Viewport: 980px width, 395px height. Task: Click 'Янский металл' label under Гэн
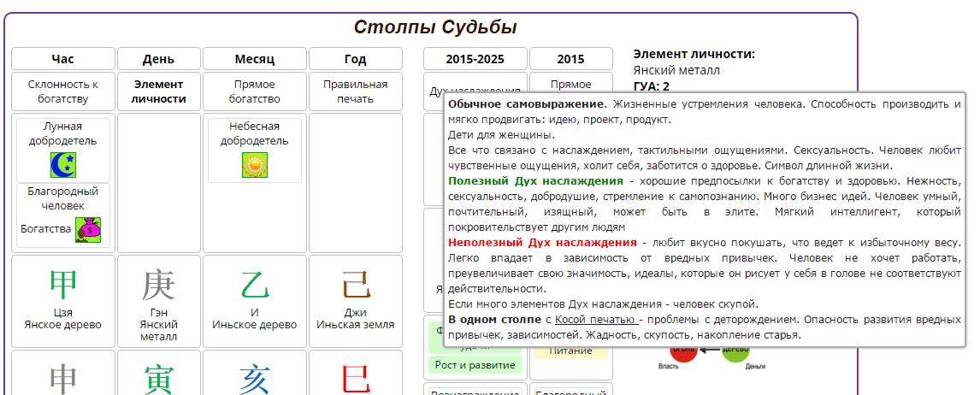pos(159,331)
